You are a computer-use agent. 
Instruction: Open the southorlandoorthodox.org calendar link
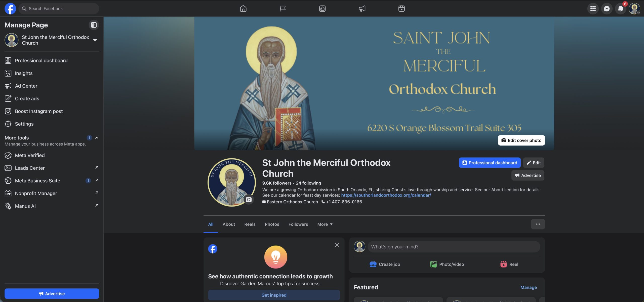(x=386, y=195)
